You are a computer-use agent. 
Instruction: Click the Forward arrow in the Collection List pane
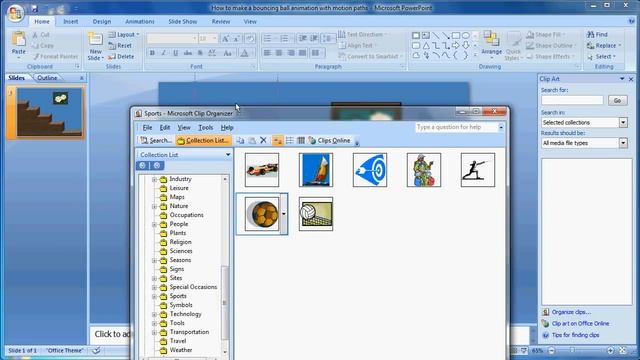click(x=157, y=165)
